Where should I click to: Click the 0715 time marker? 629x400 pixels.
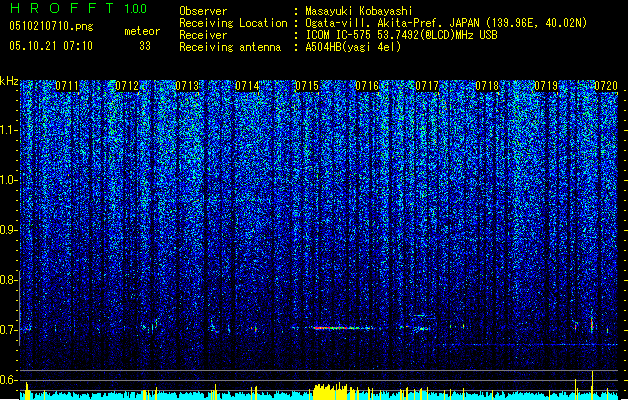307,86
